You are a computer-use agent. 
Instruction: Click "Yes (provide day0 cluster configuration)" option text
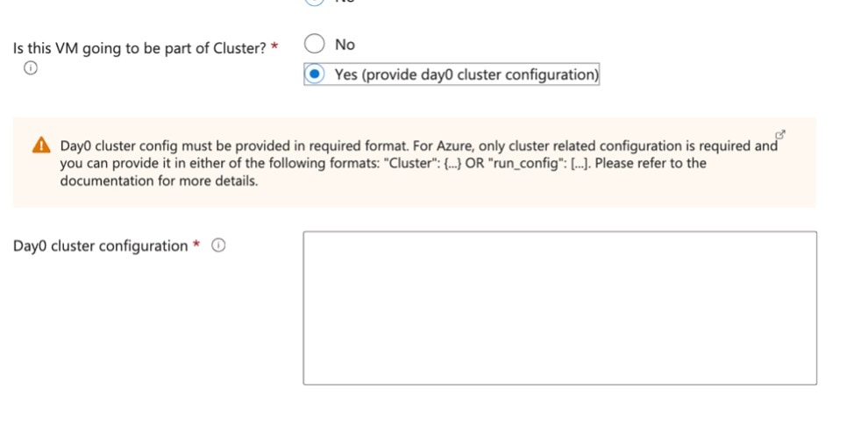pyautogui.click(x=466, y=74)
